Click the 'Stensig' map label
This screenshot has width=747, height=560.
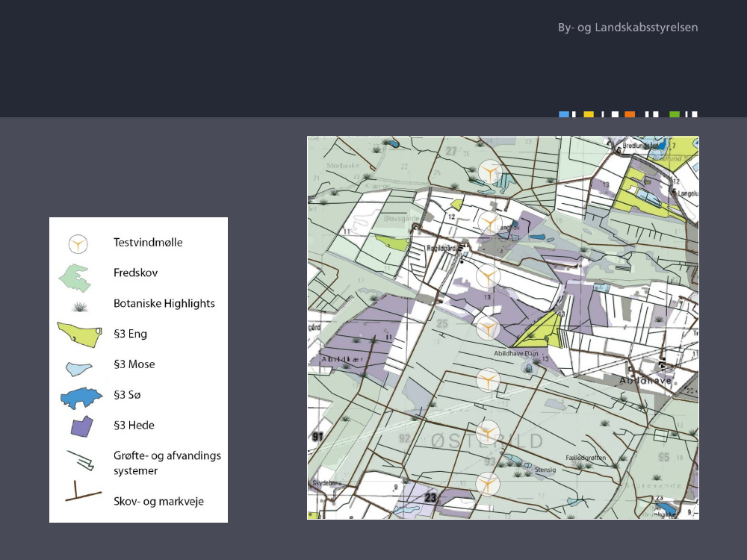pos(545,470)
